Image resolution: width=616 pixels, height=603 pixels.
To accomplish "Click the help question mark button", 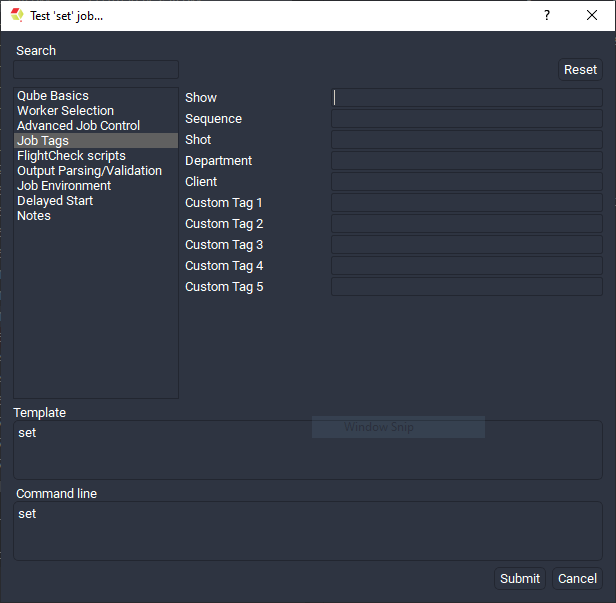I will click(547, 15).
